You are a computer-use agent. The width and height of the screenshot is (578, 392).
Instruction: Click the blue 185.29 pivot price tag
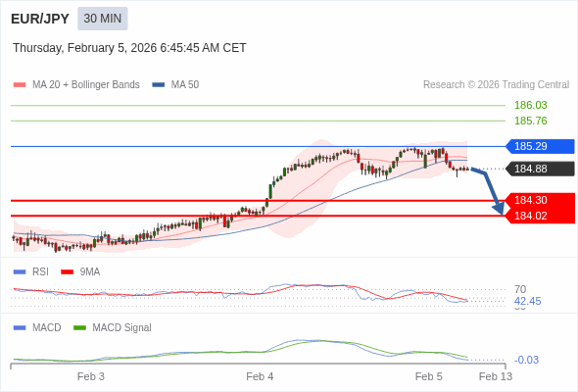541,146
